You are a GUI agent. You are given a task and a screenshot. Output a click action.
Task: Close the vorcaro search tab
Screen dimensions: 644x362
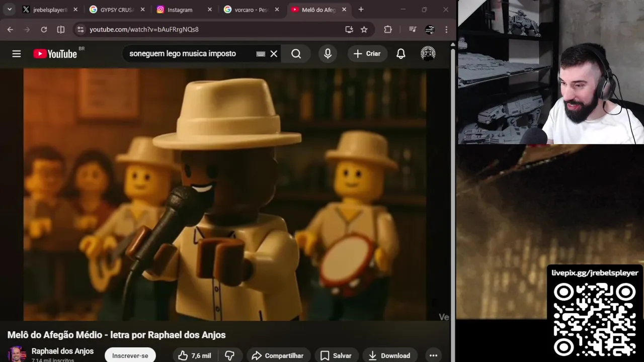pyautogui.click(x=277, y=10)
